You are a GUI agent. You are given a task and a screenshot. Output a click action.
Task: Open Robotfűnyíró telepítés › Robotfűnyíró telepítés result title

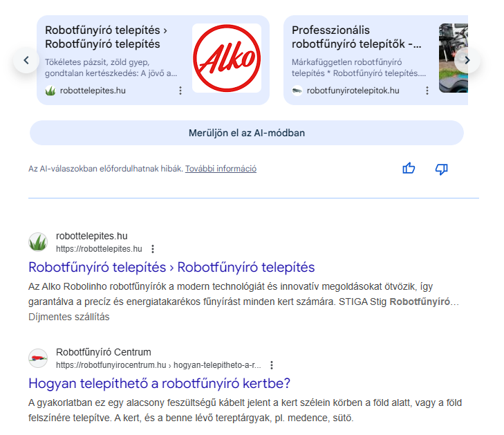click(171, 267)
